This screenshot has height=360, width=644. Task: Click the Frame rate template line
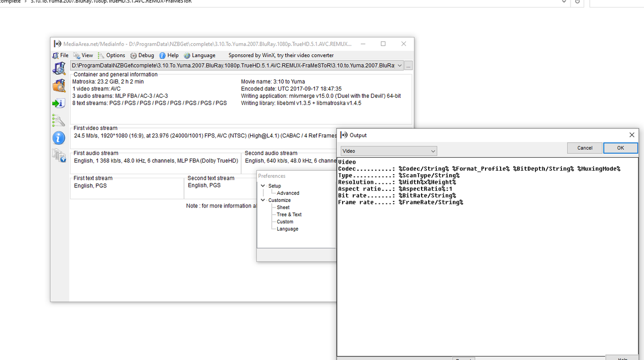click(400, 202)
